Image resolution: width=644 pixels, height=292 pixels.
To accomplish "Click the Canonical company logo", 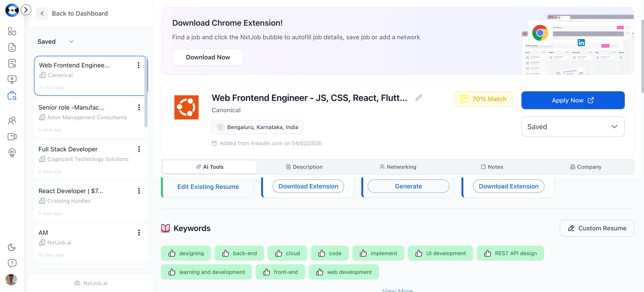I will coord(186,107).
